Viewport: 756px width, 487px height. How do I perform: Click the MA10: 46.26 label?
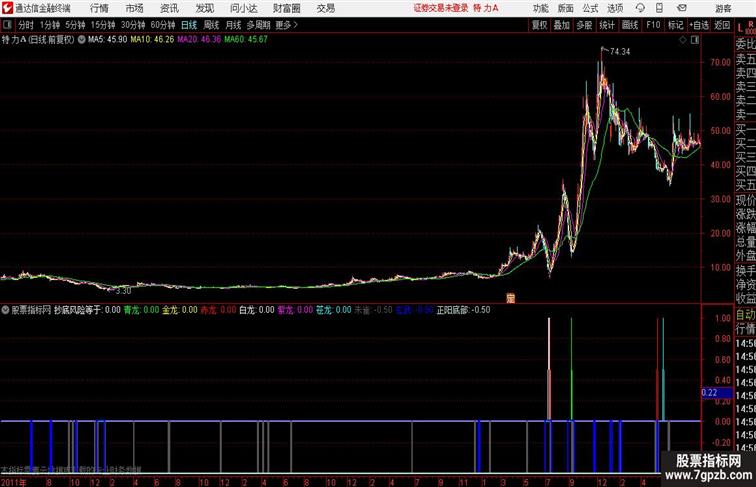tap(152, 40)
